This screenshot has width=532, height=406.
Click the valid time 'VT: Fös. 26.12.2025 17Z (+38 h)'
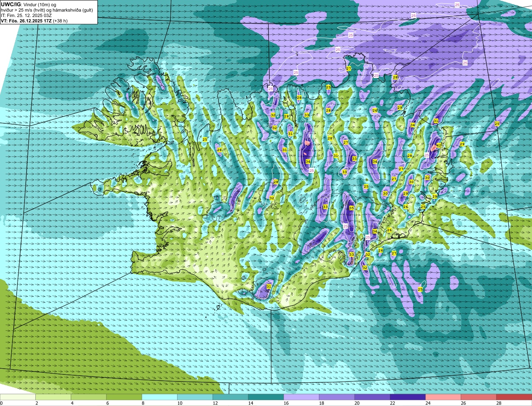click(34, 21)
